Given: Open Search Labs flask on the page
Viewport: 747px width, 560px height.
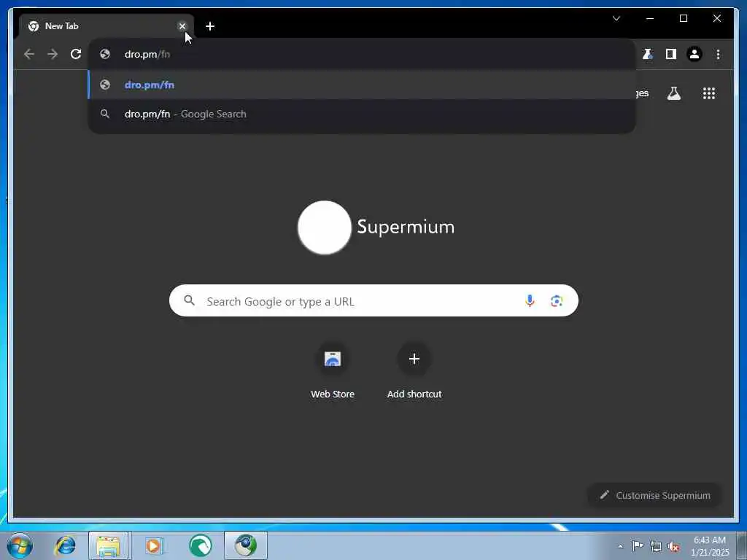Looking at the screenshot, I should click(x=673, y=93).
